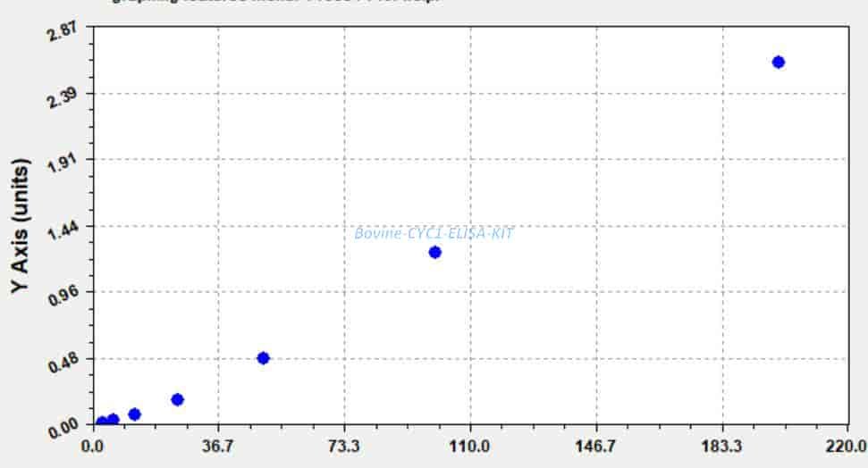Select the highest data point near x=200
Viewport: 868px width, 468px height.
(779, 62)
